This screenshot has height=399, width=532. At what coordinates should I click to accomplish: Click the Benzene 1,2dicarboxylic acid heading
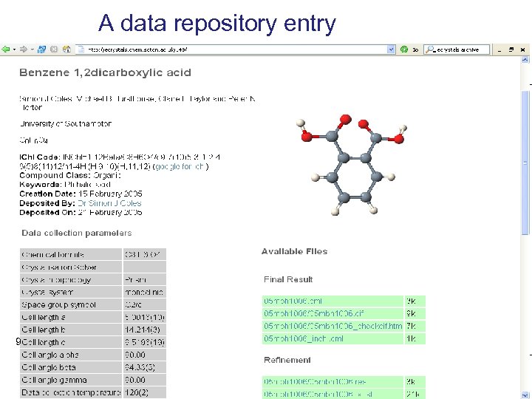(x=105, y=72)
